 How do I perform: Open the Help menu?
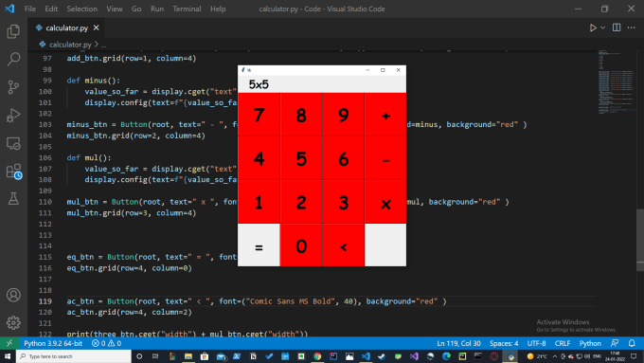point(218,9)
